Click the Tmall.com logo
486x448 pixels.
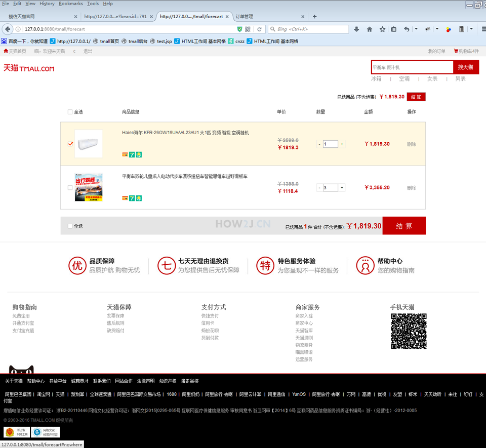pos(29,68)
